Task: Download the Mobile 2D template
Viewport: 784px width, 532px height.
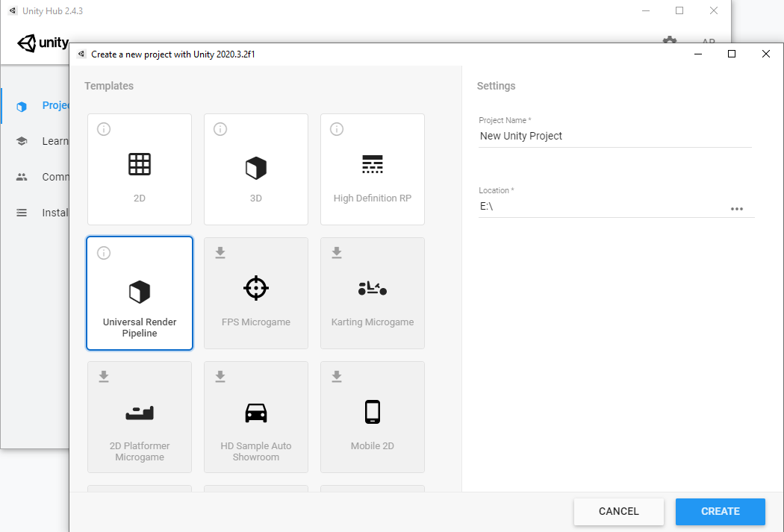Action: click(337, 377)
